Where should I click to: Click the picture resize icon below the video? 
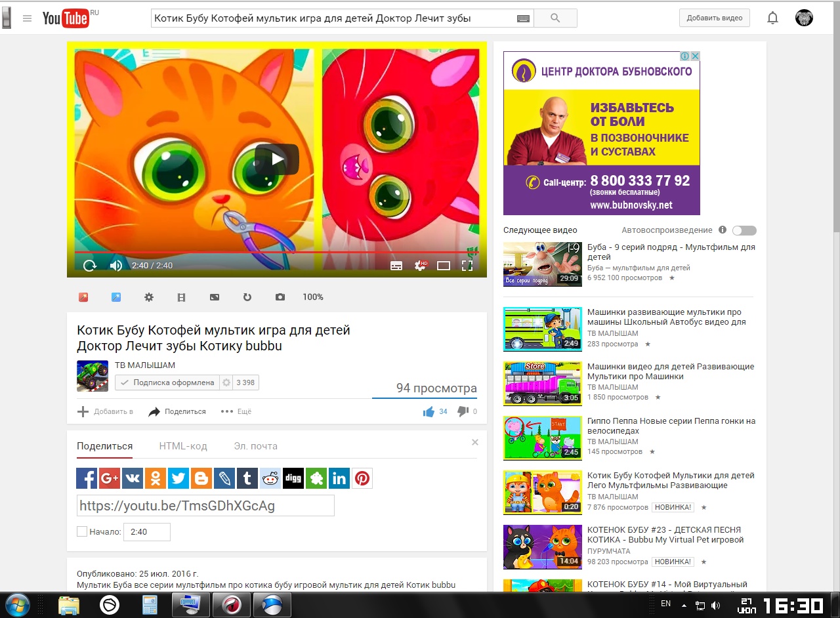click(x=215, y=297)
